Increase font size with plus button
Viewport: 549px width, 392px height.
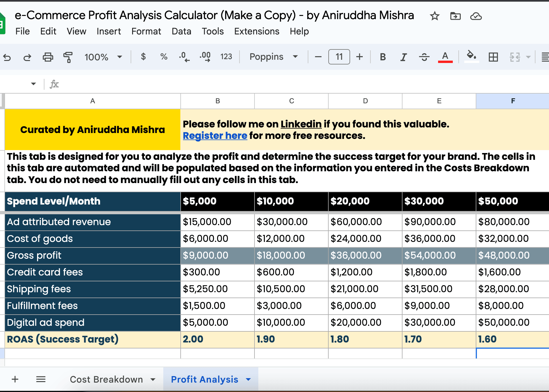coord(359,57)
